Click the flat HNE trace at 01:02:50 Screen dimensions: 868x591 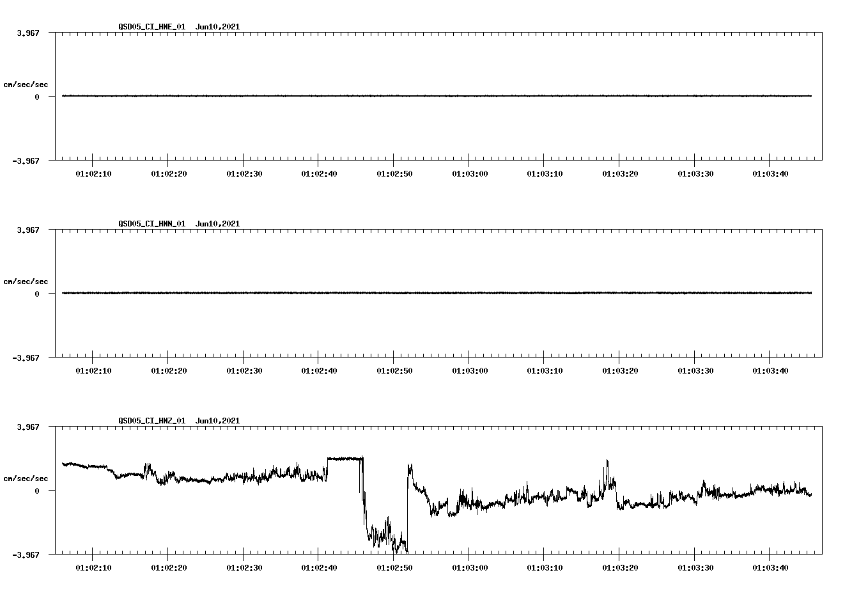(393, 96)
